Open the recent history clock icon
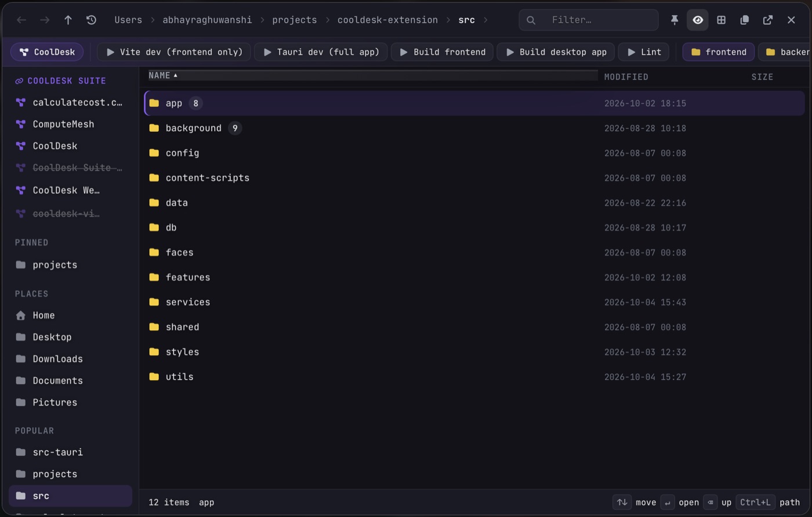 coord(91,20)
